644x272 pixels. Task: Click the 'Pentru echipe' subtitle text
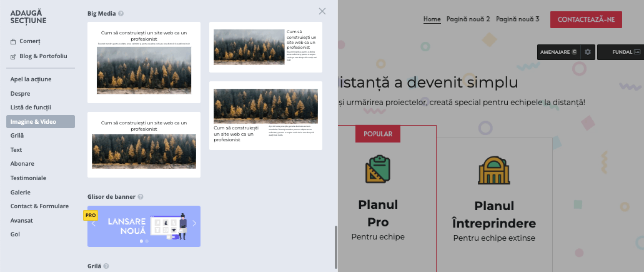378,236
